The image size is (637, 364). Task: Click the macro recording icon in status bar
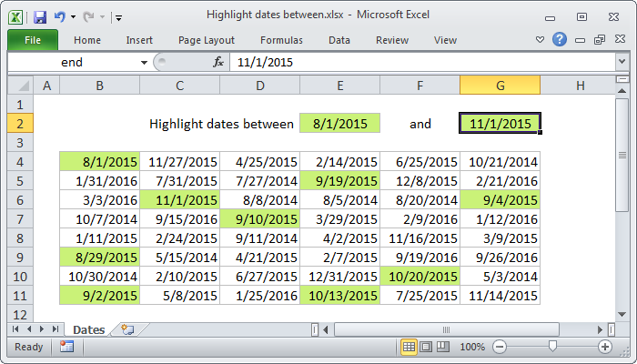coord(66,347)
